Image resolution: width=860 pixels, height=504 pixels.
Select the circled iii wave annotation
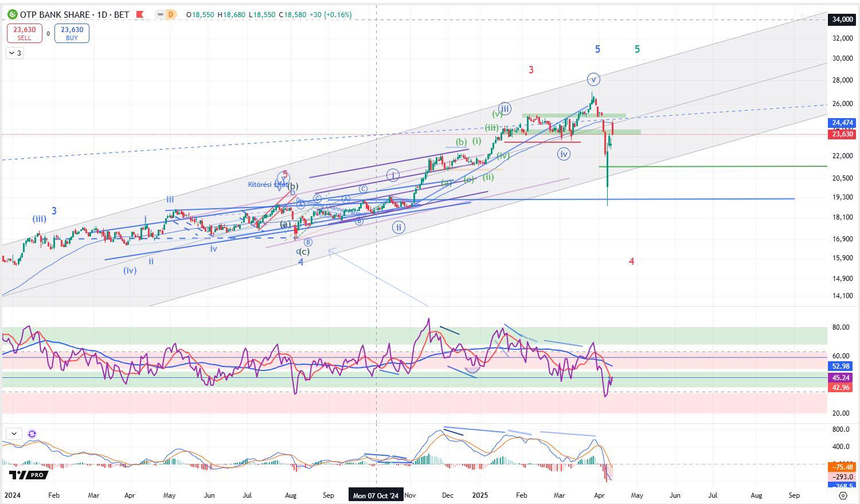pyautogui.click(x=505, y=108)
